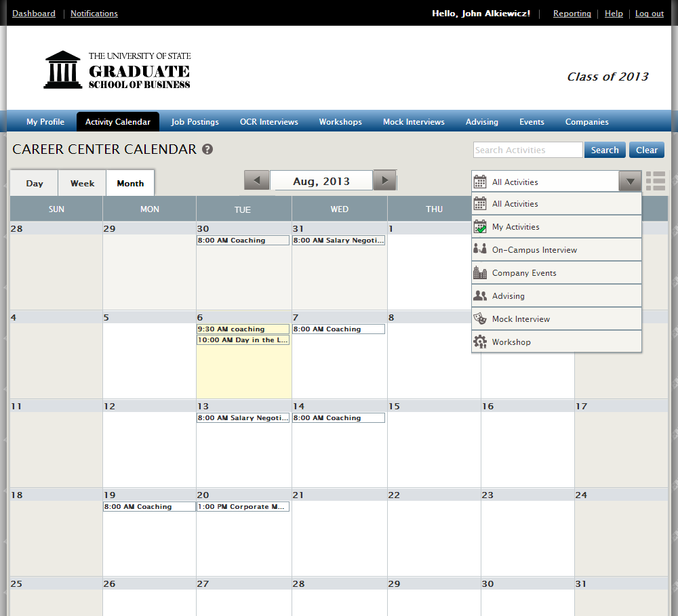The height and width of the screenshot is (616, 678).
Task: Choose Advising filter option
Action: tap(557, 295)
